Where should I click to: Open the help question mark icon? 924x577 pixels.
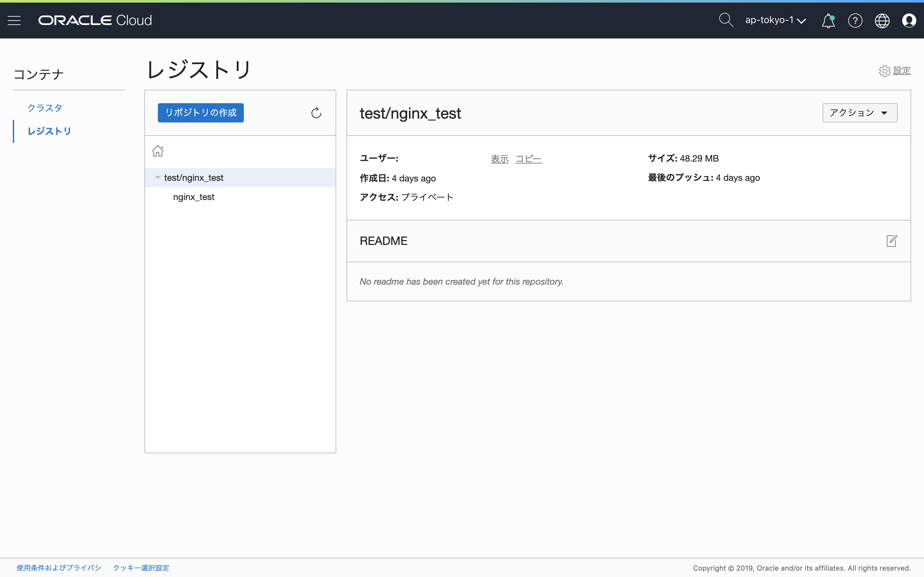click(855, 20)
